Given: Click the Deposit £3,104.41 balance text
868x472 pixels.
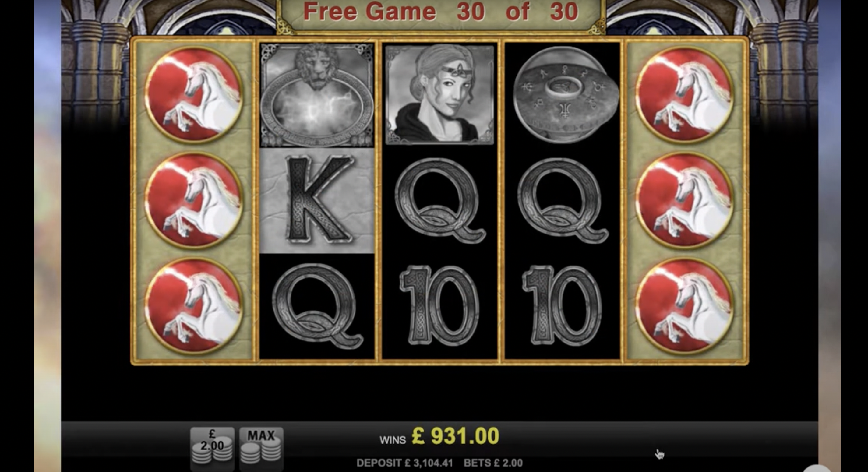Looking at the screenshot, I should tap(405, 463).
